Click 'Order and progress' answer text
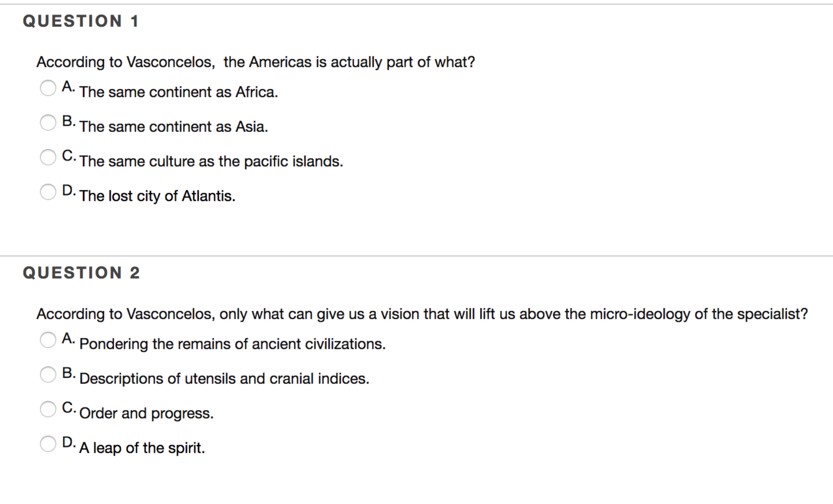 tap(146, 413)
